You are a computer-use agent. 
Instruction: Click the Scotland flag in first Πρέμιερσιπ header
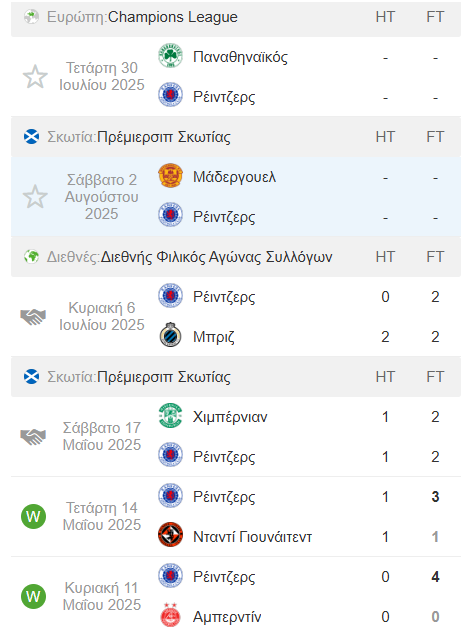pos(32,137)
